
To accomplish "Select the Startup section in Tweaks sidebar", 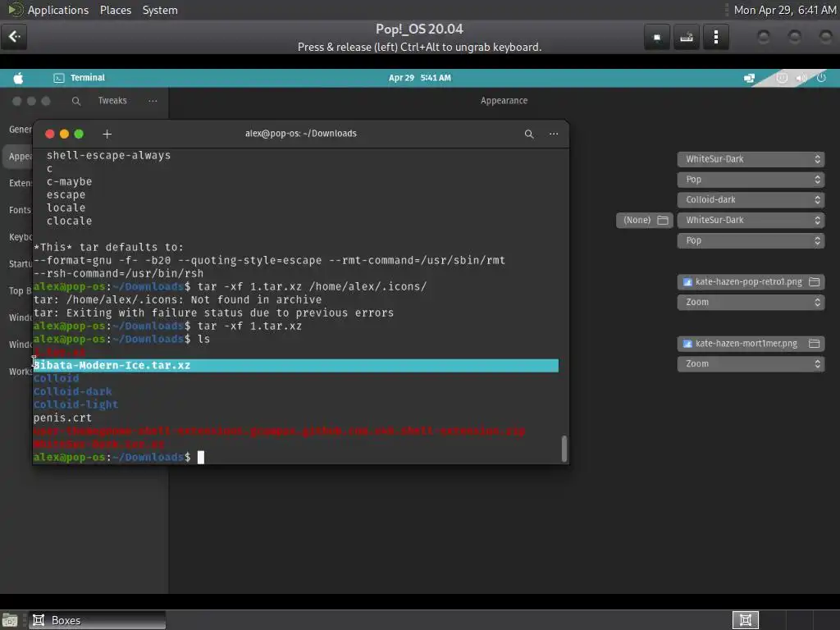I will pyautogui.click(x=19, y=263).
